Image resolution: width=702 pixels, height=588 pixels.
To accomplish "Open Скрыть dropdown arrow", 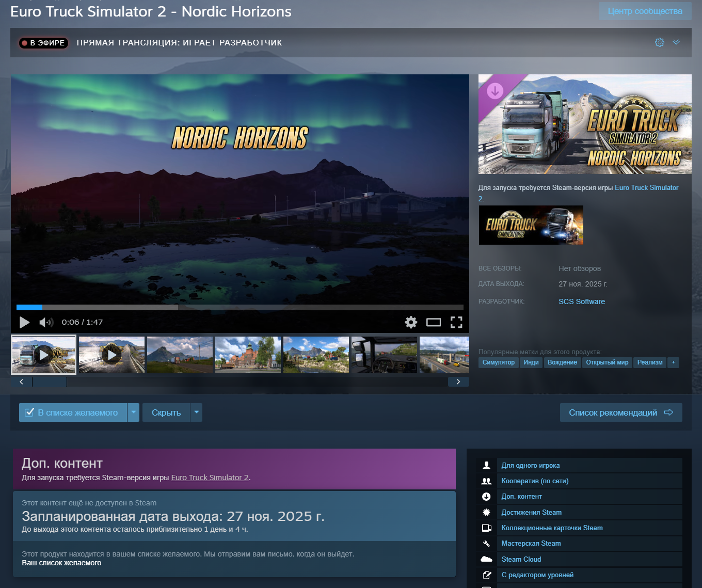I will click(x=197, y=412).
